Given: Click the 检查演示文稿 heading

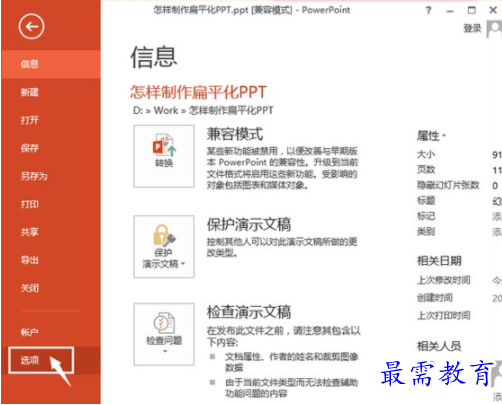Looking at the screenshot, I should [249, 312].
